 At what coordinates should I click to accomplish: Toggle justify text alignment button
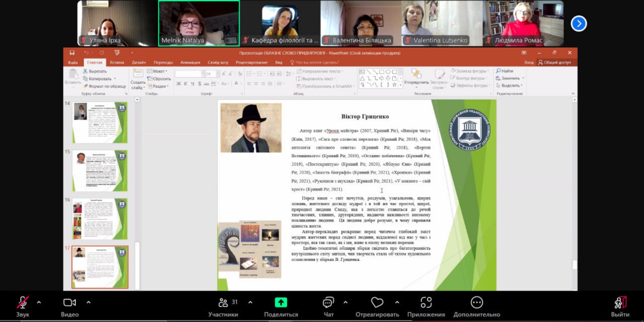pos(270,84)
